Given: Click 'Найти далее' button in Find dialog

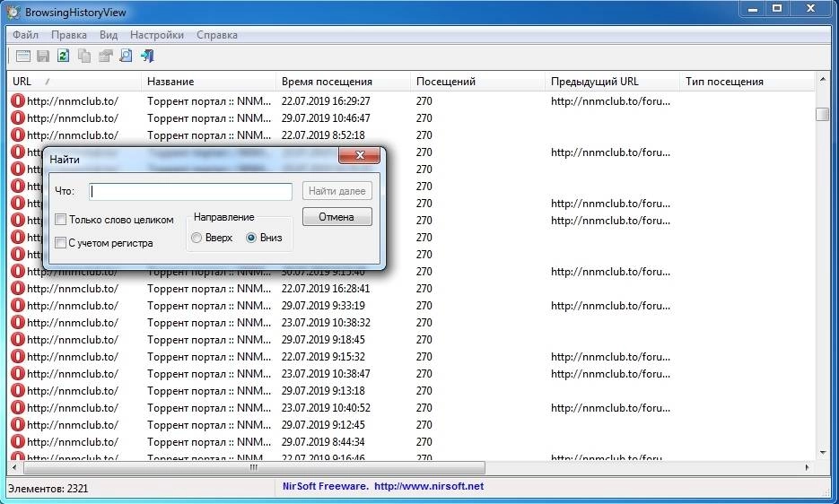Looking at the screenshot, I should point(337,191).
